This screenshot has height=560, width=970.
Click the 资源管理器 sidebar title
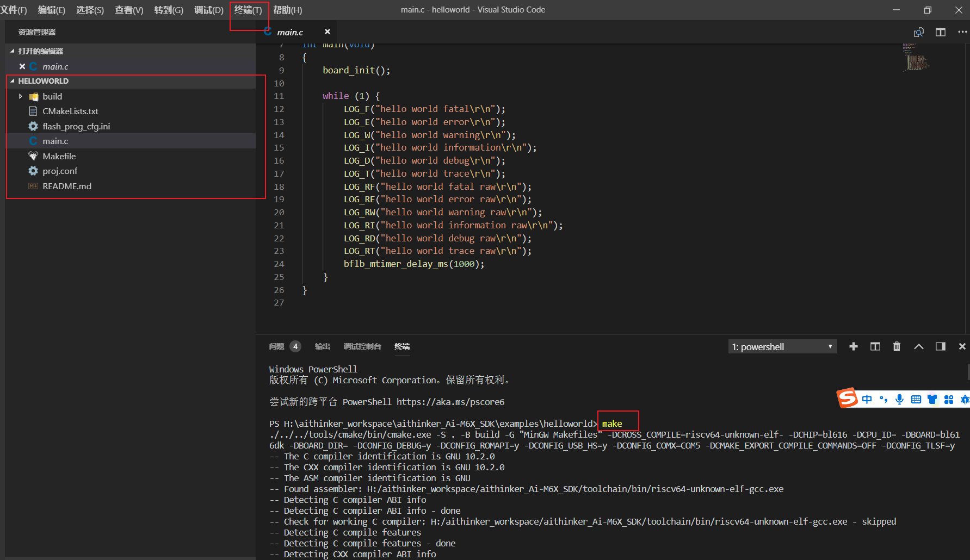37,32
